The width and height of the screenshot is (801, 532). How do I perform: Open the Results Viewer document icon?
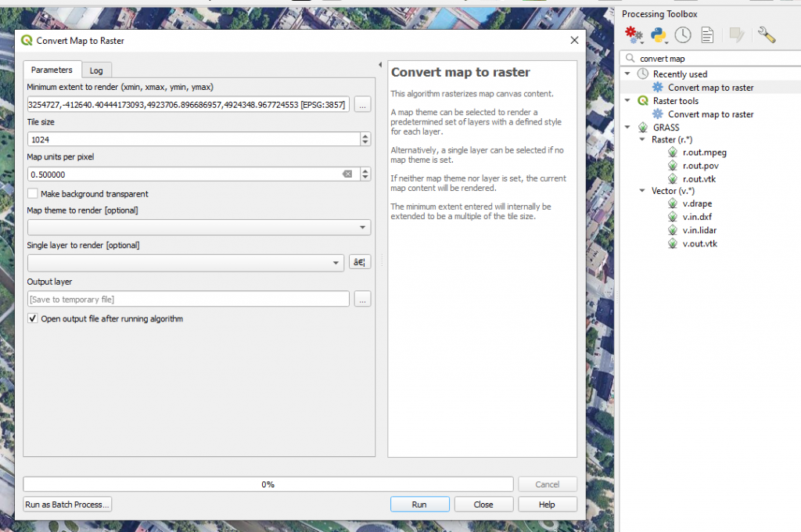coord(707,34)
